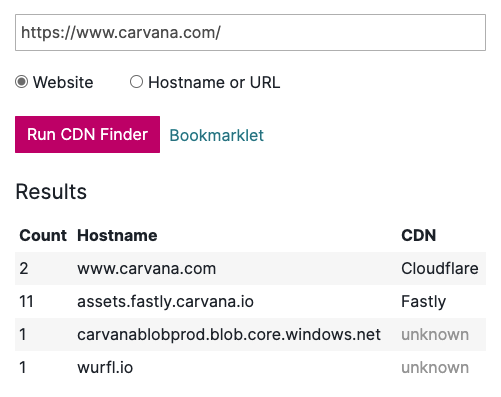Click the Fastly CDN cell

(423, 301)
